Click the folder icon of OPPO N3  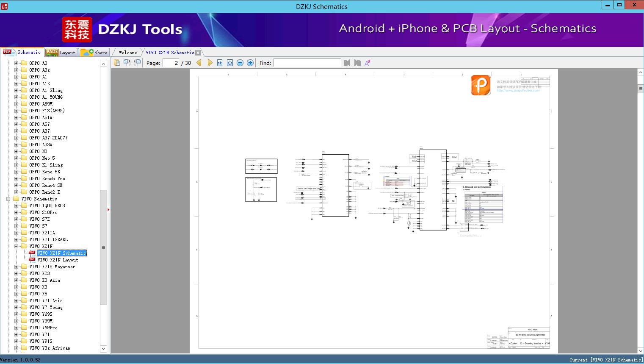point(24,151)
